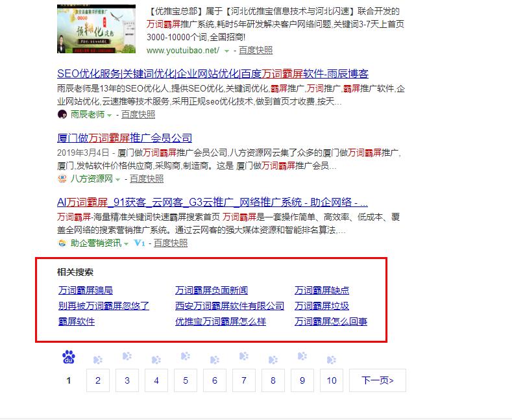Go to results page 3
Viewport: 512px width, 420px height.
click(127, 380)
